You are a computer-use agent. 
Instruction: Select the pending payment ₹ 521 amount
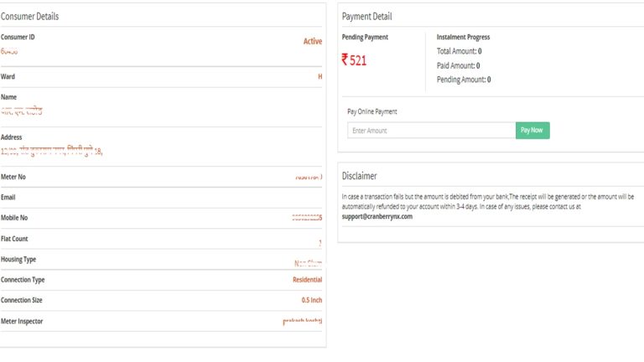click(x=354, y=60)
